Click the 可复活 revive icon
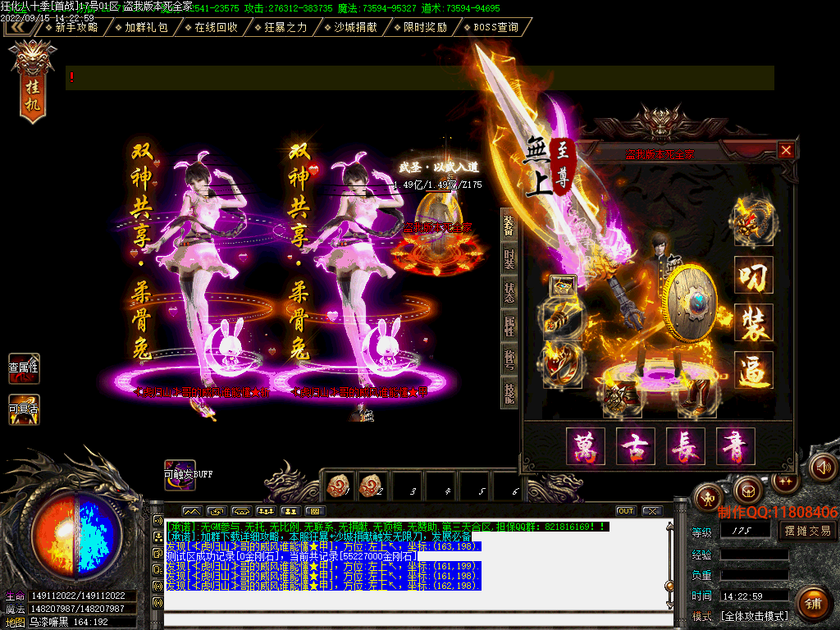 pyautogui.click(x=24, y=409)
